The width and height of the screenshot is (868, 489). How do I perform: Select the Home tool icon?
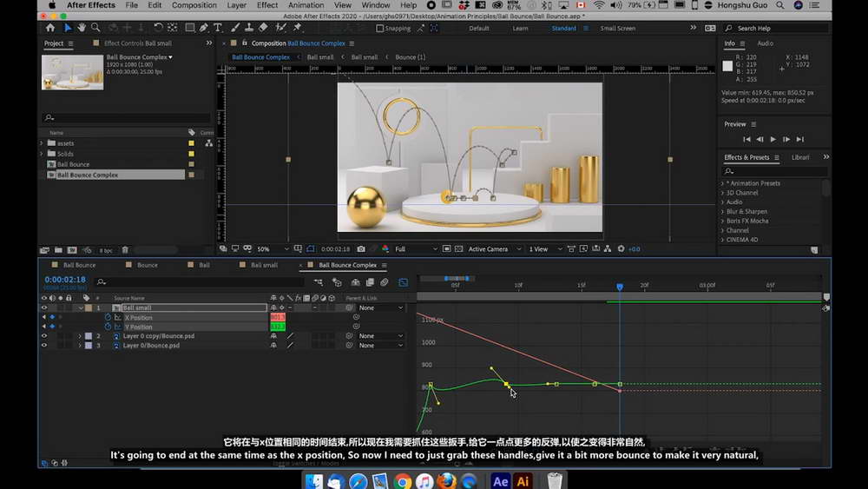tap(50, 28)
